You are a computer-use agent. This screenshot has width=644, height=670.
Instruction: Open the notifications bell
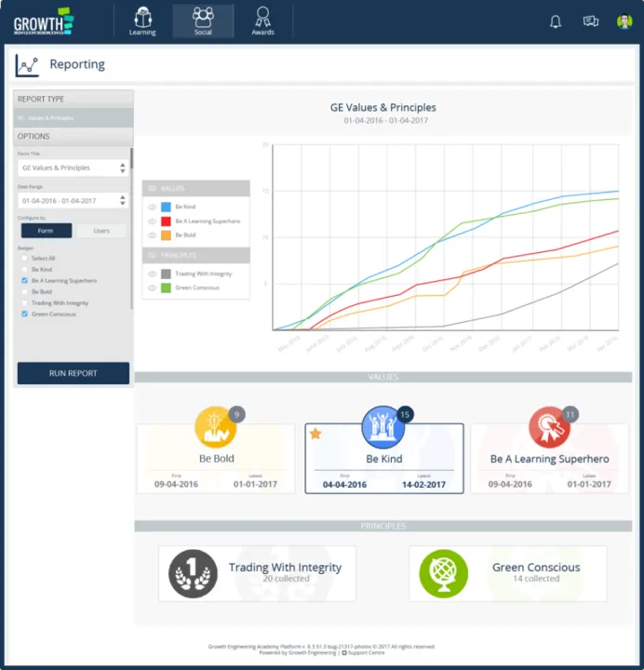tap(556, 21)
